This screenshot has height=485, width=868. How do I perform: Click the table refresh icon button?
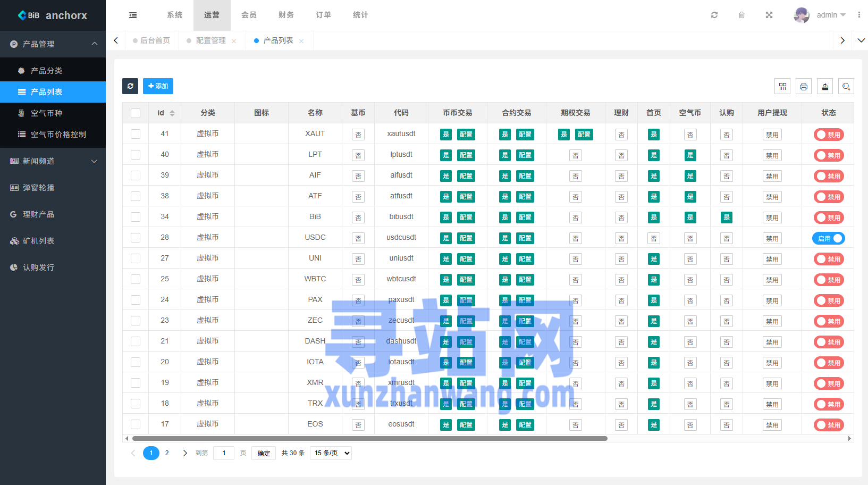(130, 86)
